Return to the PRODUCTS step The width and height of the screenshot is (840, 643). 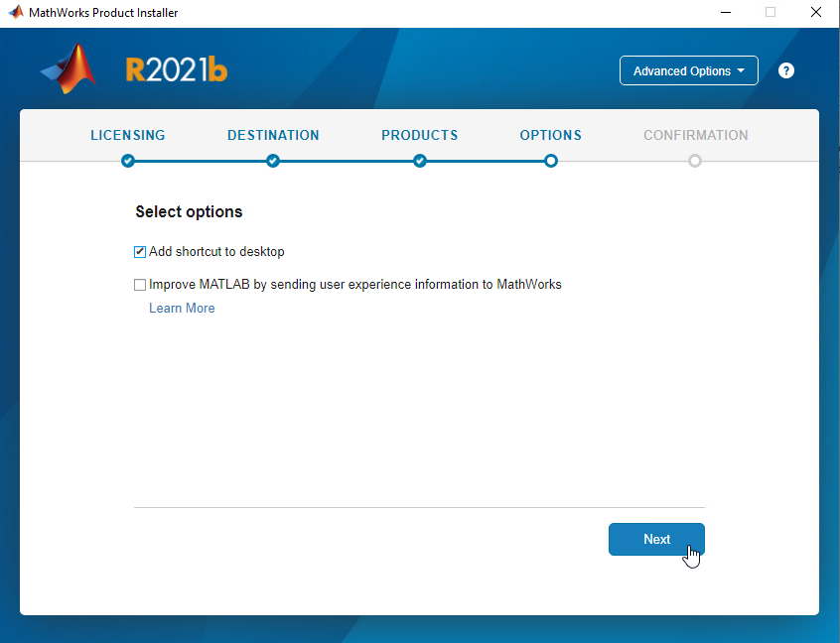[x=420, y=135]
